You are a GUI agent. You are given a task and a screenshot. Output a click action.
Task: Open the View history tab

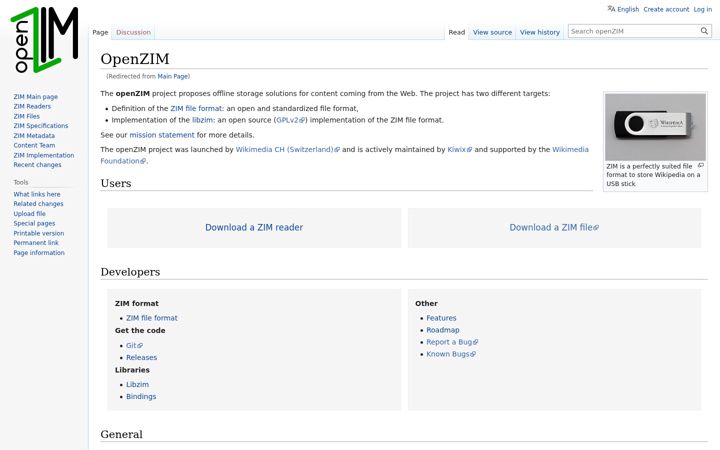click(x=540, y=32)
